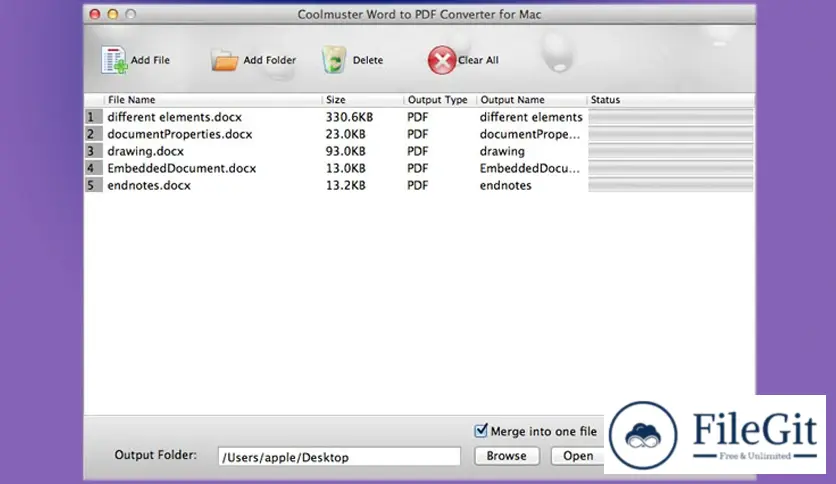Click the Delete label
Viewport: 836px width, 484px height.
pyautogui.click(x=368, y=60)
